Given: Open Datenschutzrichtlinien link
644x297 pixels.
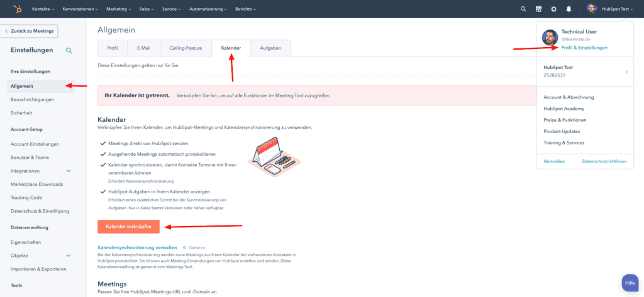Looking at the screenshot, I should 604,161.
